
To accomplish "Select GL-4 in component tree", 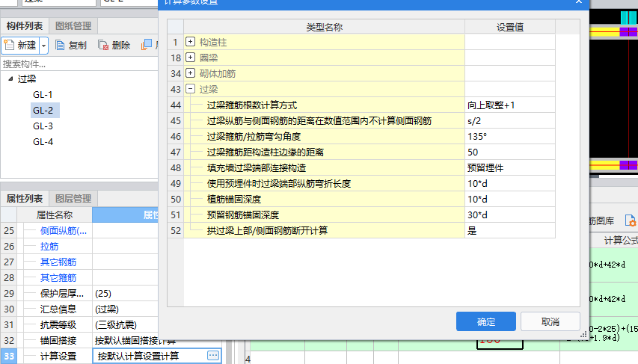I will [x=43, y=141].
